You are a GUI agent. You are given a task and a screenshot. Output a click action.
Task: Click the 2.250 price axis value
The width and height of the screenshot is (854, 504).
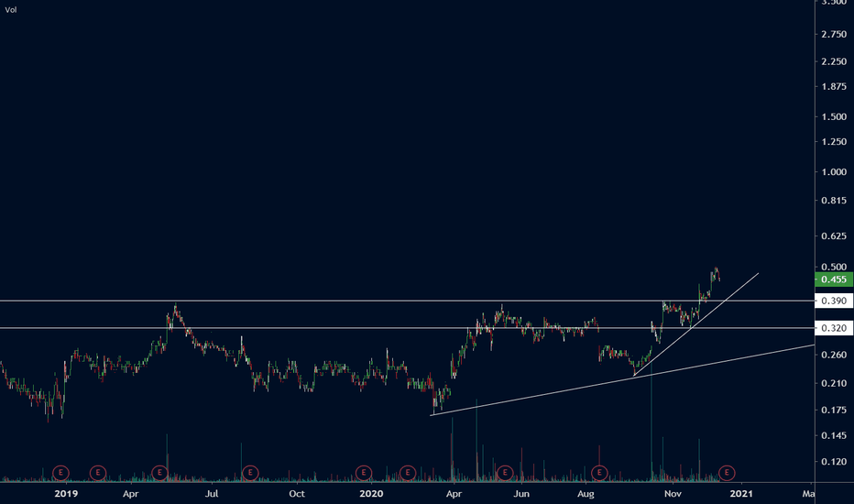click(x=834, y=61)
